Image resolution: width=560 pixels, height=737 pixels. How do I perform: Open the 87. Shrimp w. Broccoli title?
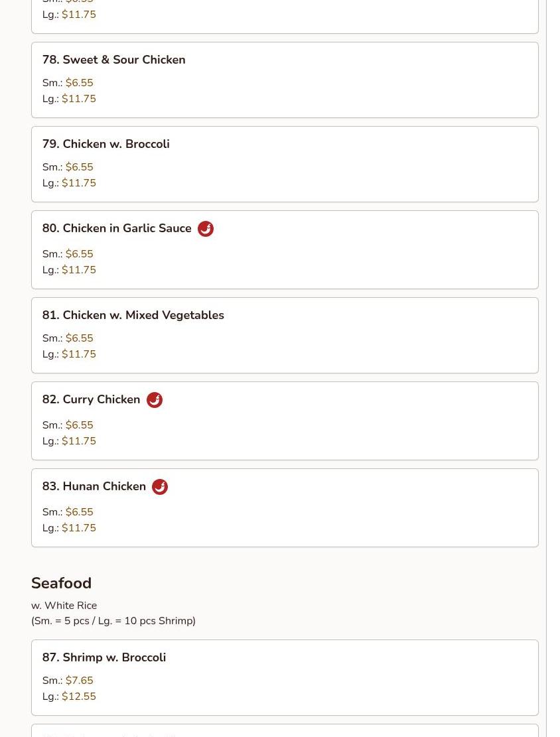tap(104, 657)
